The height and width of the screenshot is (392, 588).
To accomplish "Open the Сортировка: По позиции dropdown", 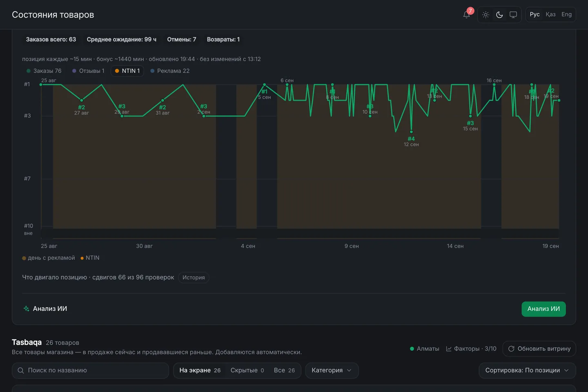I will 527,370.
